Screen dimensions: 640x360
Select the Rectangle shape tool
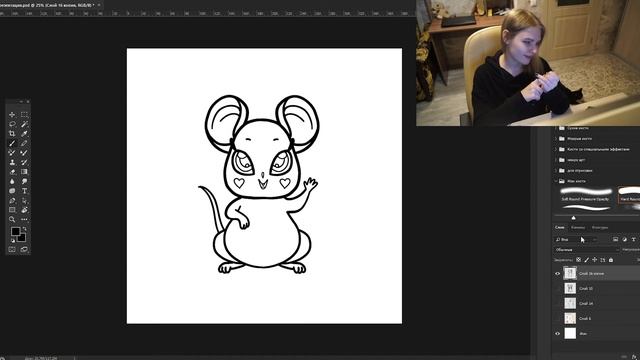[12, 210]
